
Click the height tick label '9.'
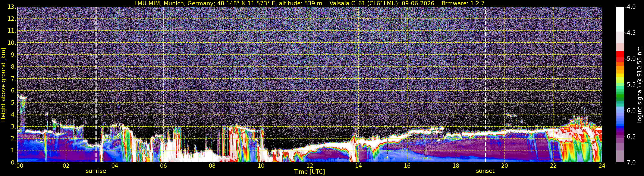tap(13, 55)
